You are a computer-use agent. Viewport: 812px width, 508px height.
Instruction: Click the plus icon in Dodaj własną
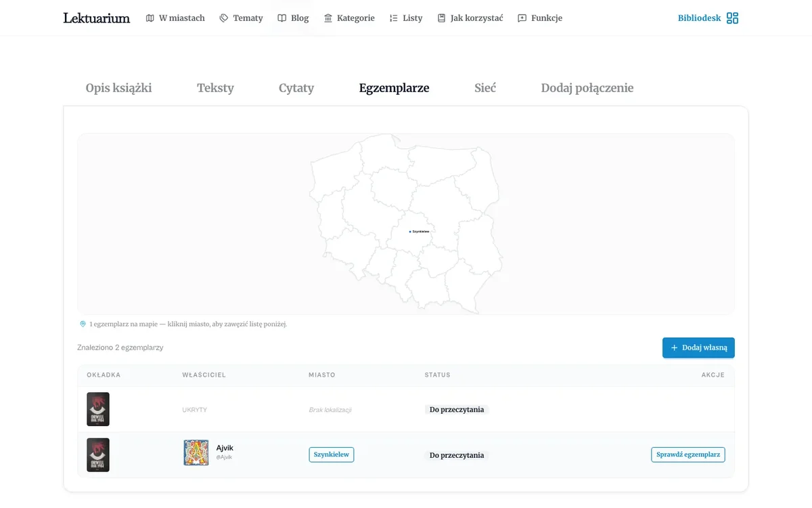click(x=674, y=347)
